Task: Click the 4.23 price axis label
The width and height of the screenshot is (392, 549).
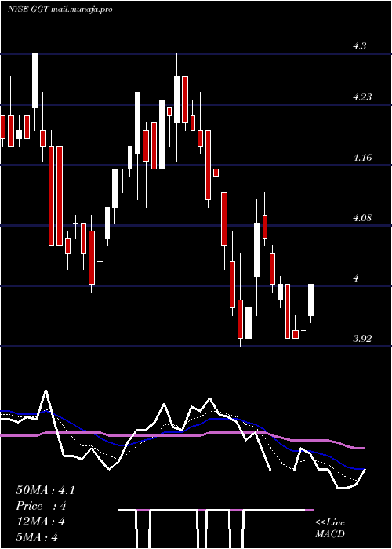Action: point(362,97)
